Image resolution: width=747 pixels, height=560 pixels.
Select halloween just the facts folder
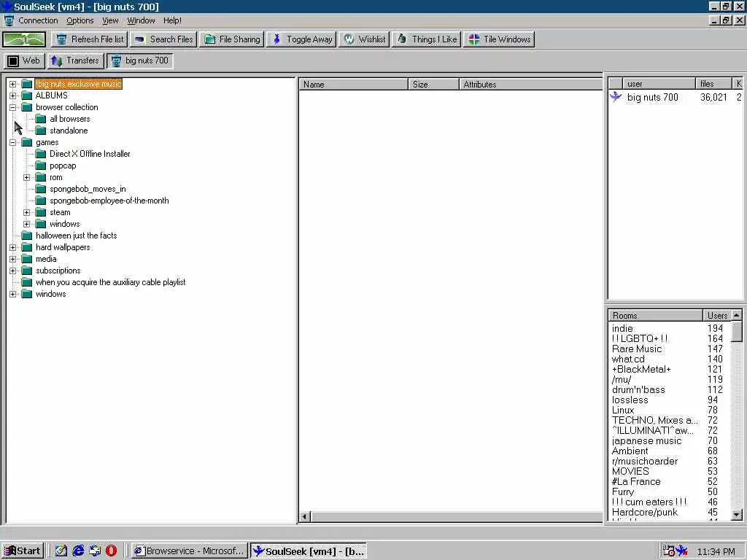76,236
